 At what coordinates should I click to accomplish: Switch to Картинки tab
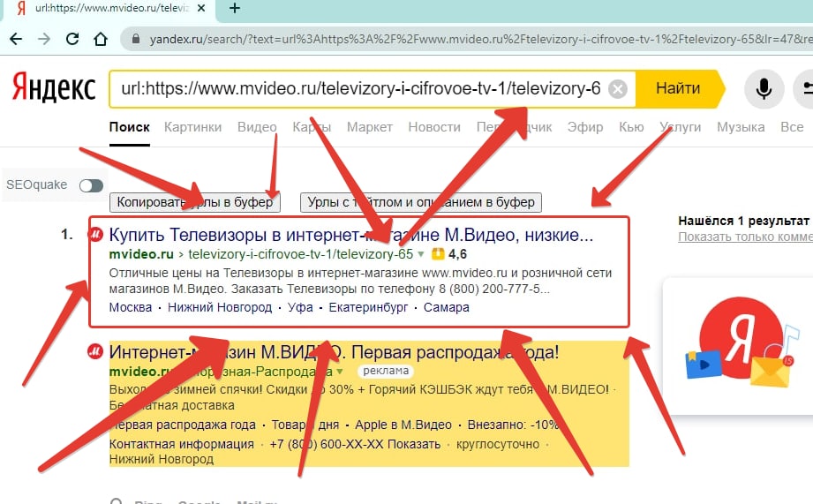[x=193, y=127]
